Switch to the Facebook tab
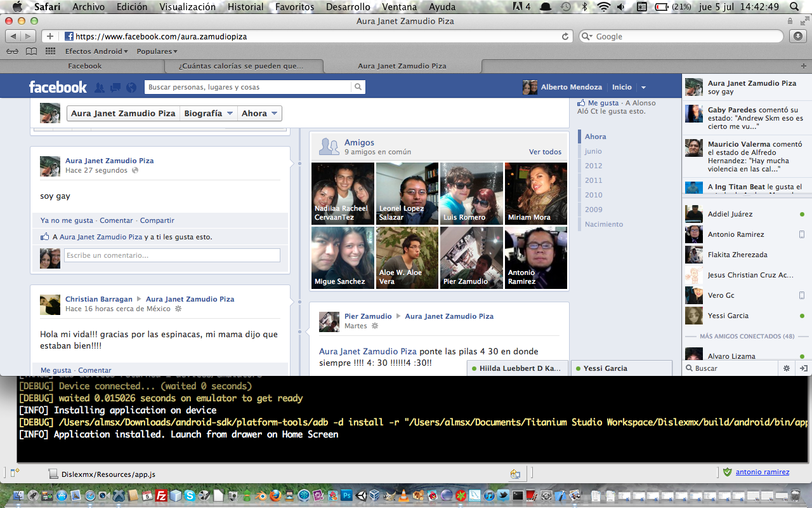Image resolution: width=812 pixels, height=508 pixels. pyautogui.click(x=84, y=65)
